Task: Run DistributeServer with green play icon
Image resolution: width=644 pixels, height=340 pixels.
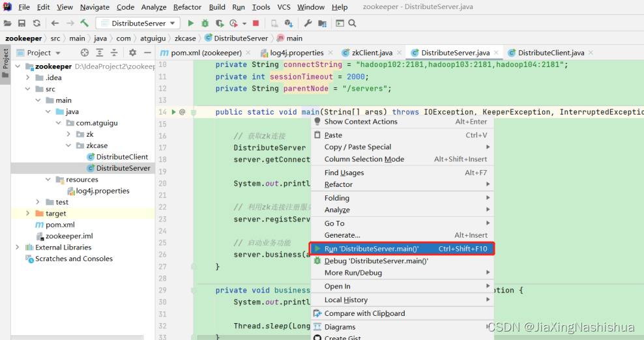Action: click(190, 23)
